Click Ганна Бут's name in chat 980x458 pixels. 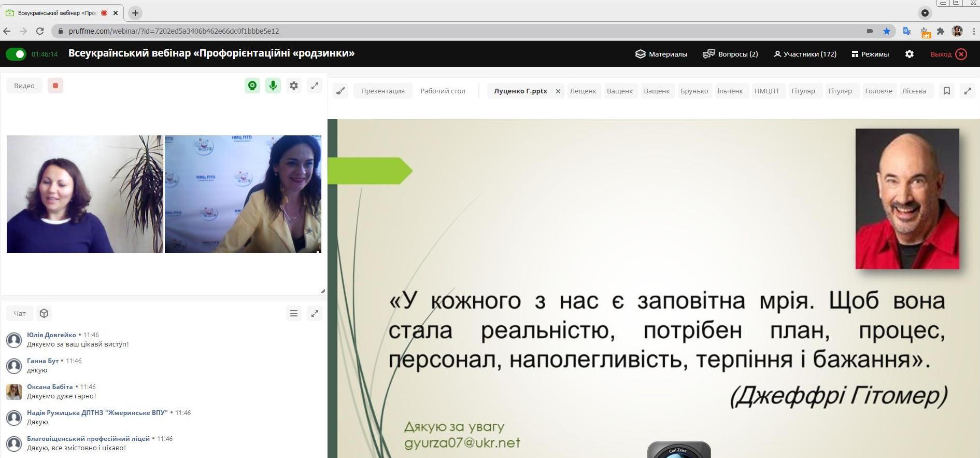coord(42,361)
